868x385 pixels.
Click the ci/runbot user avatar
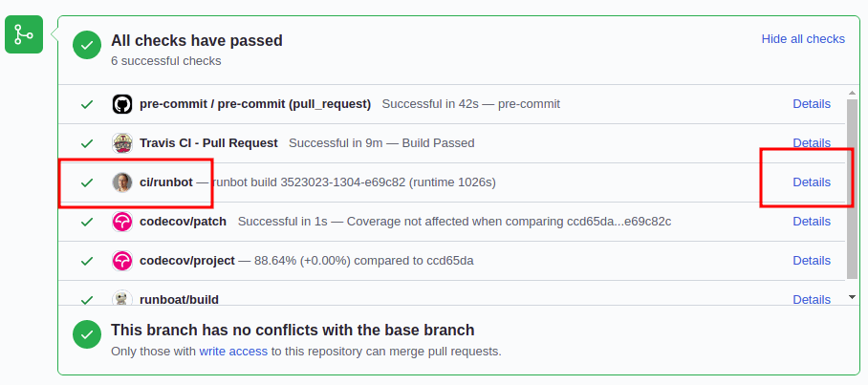[x=121, y=182]
